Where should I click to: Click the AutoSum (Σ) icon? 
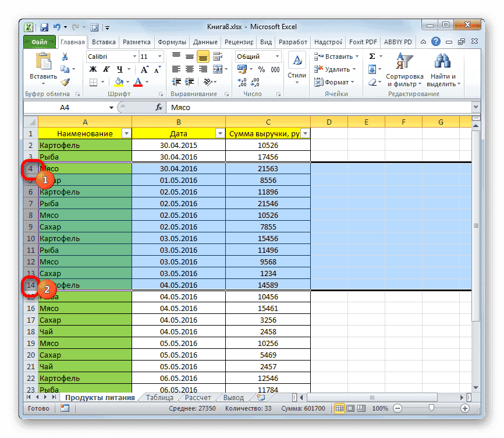point(371,56)
